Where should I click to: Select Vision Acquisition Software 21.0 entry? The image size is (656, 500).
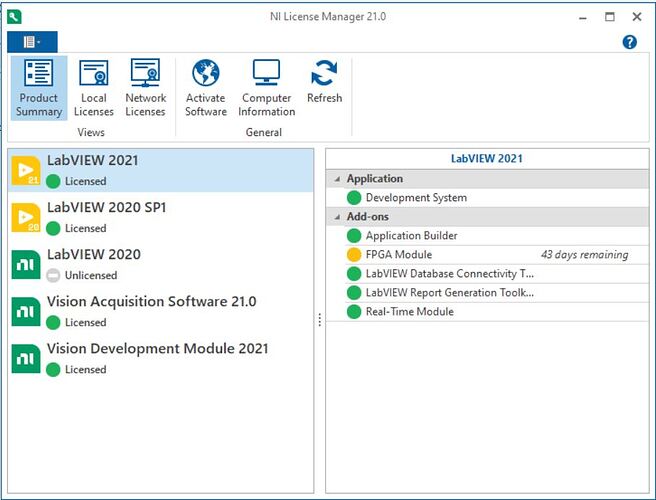point(161,312)
